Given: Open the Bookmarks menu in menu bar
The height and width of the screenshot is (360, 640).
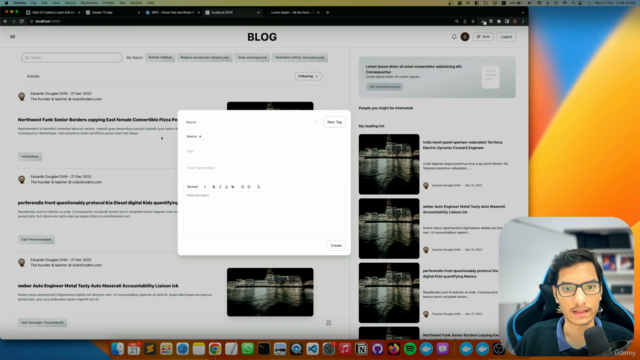Looking at the screenshot, I should point(89,3).
